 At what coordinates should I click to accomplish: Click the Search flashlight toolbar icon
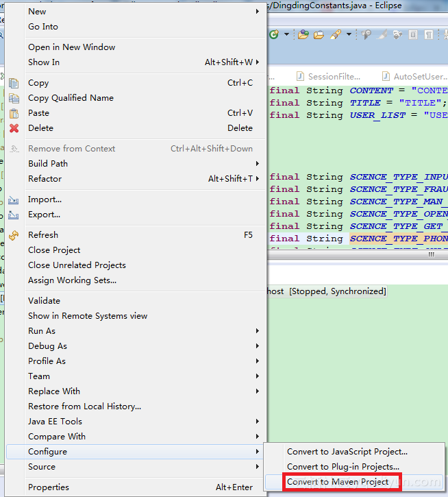coord(336,34)
